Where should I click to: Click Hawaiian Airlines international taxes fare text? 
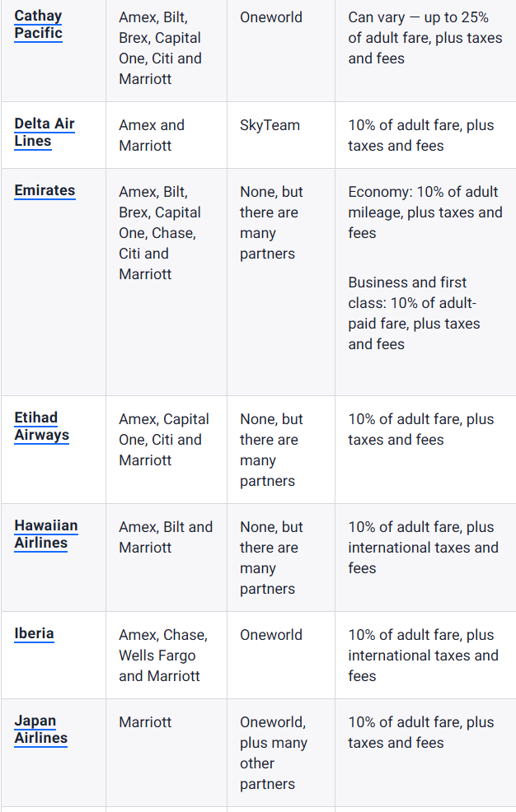[423, 548]
